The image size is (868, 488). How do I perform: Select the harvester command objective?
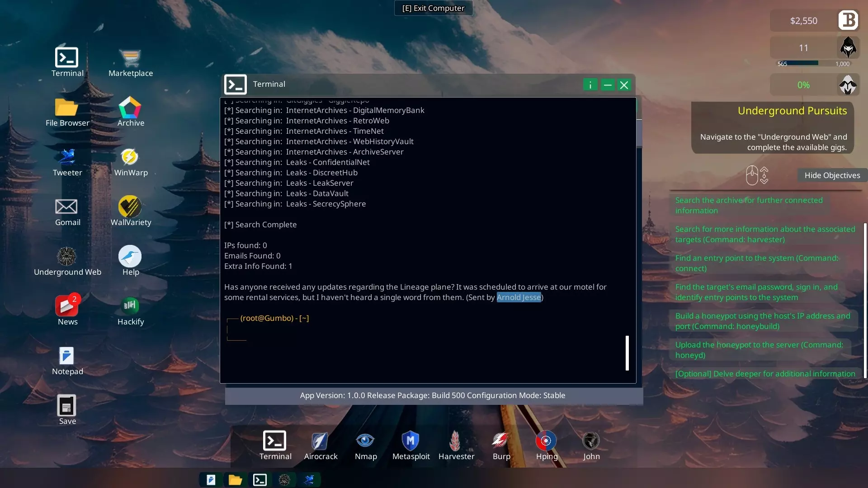pos(765,234)
